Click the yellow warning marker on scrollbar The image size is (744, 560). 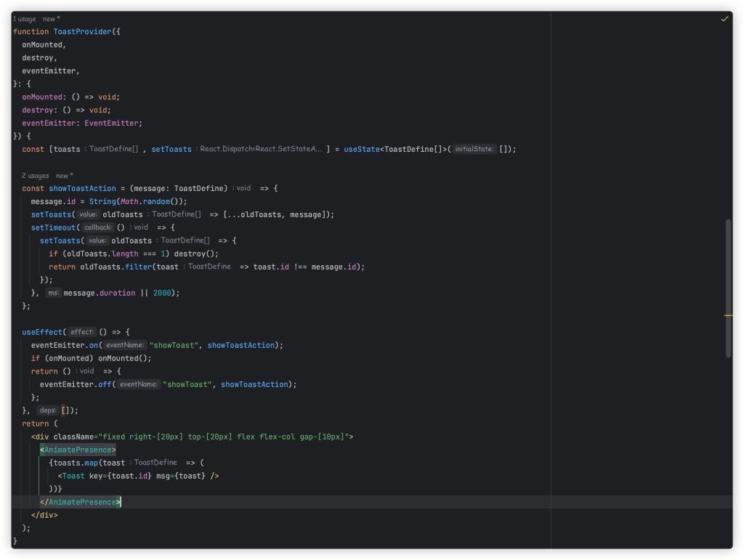tap(728, 315)
